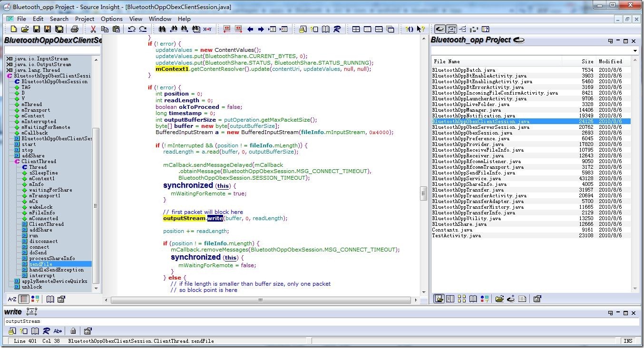Toggle the A-Z symbol sort button
Image resolution: width=644 pixels, height=348 pixels.
click(12, 299)
